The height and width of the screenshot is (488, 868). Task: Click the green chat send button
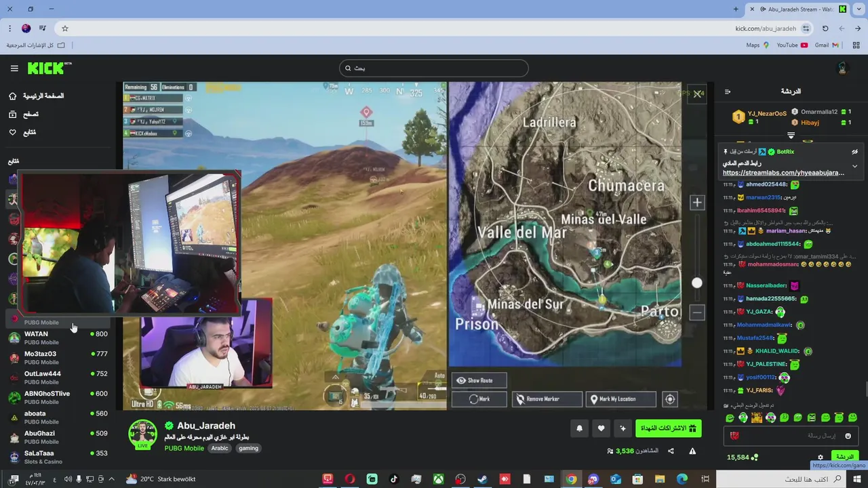click(844, 457)
